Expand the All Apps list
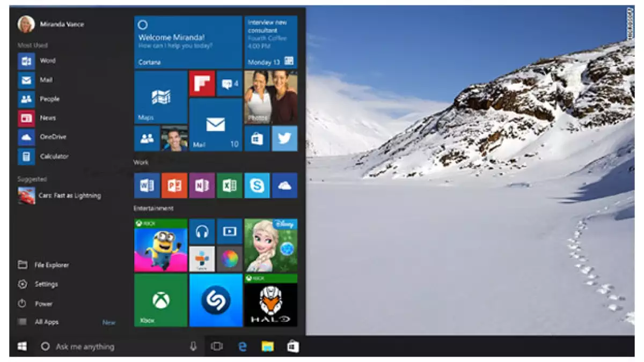Viewport: 644px width, 362px height. coord(47,322)
